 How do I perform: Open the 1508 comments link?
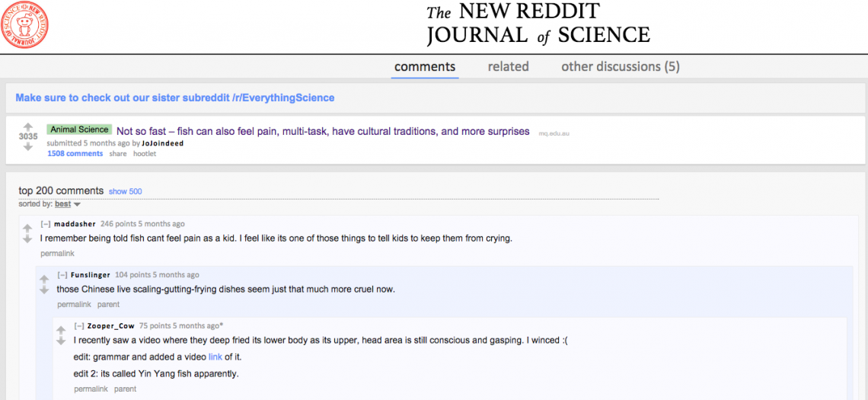point(75,153)
